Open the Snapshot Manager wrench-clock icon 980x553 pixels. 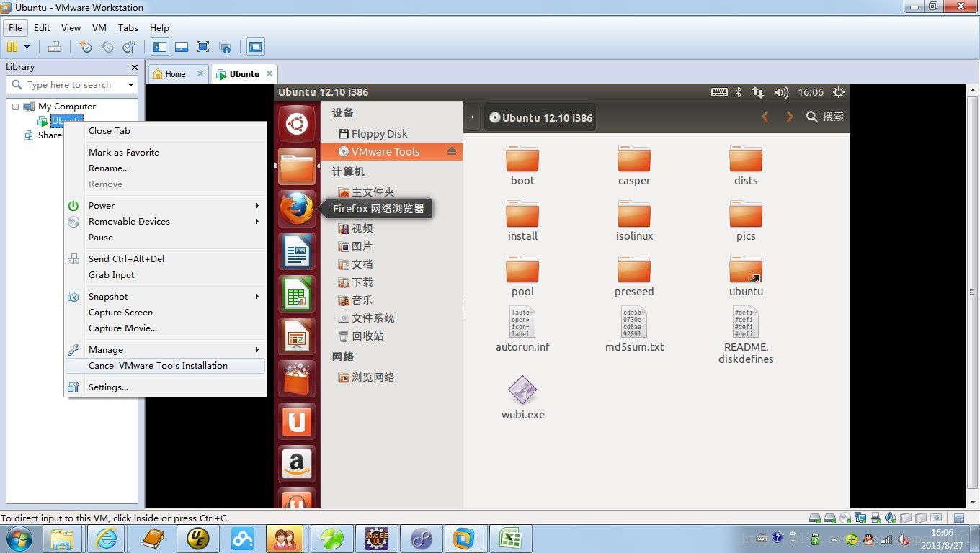coord(129,47)
